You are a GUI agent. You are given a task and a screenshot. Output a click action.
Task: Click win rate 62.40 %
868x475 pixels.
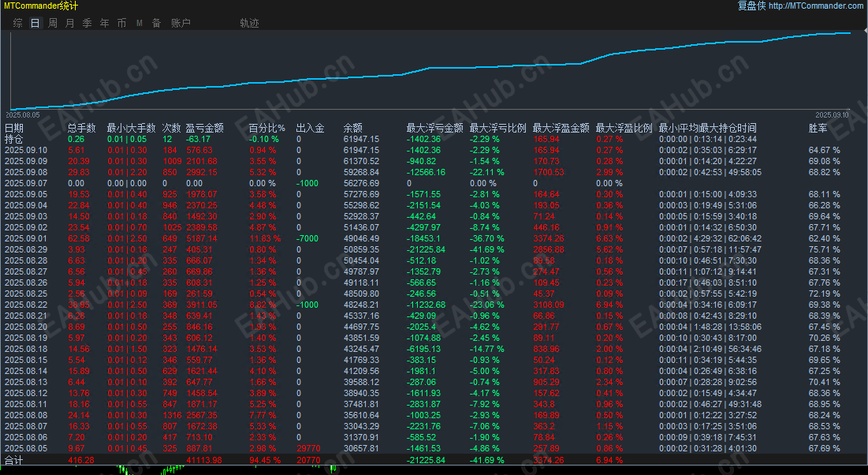point(825,238)
